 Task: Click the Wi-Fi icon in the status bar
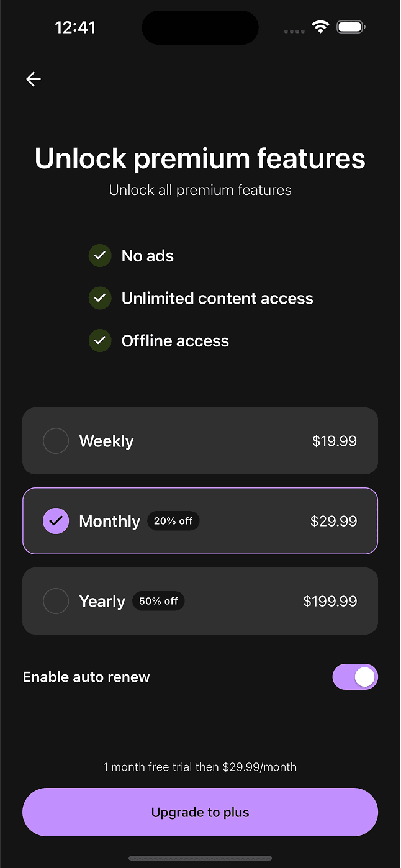coord(320,27)
